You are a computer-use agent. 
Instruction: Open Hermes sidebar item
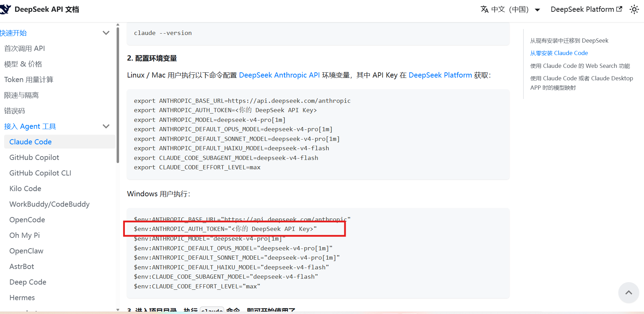[22, 298]
